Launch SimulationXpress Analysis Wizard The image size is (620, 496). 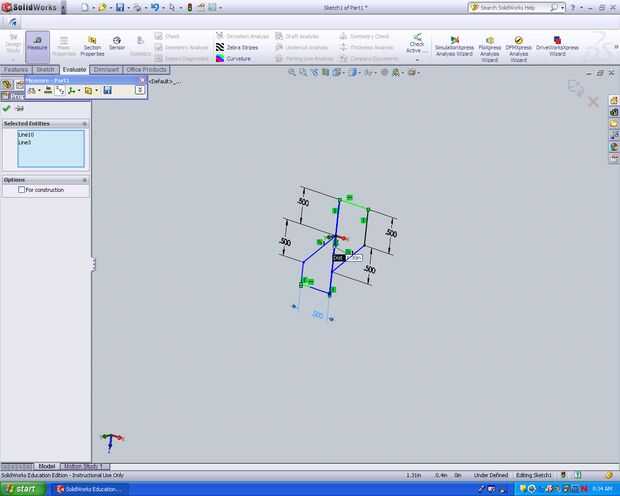tap(454, 46)
